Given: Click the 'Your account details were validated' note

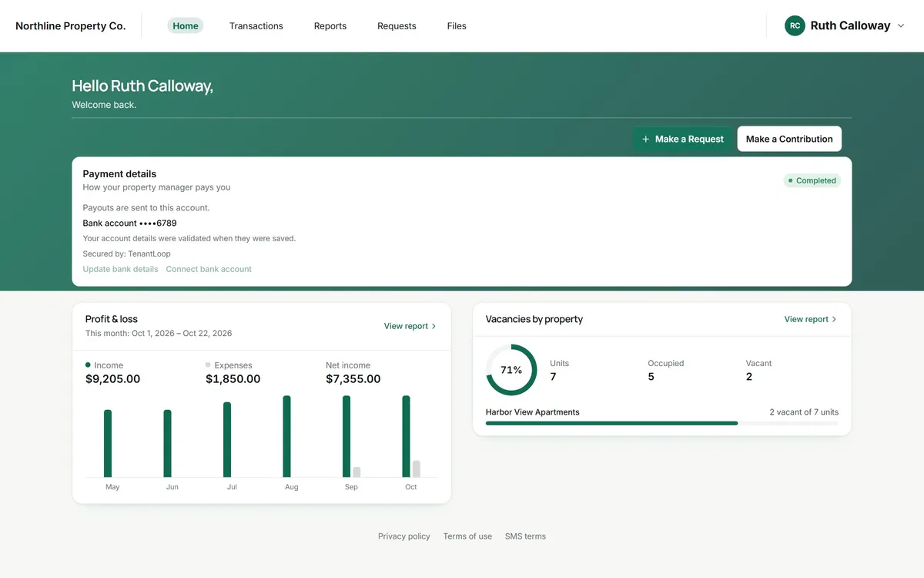Looking at the screenshot, I should [x=189, y=239].
